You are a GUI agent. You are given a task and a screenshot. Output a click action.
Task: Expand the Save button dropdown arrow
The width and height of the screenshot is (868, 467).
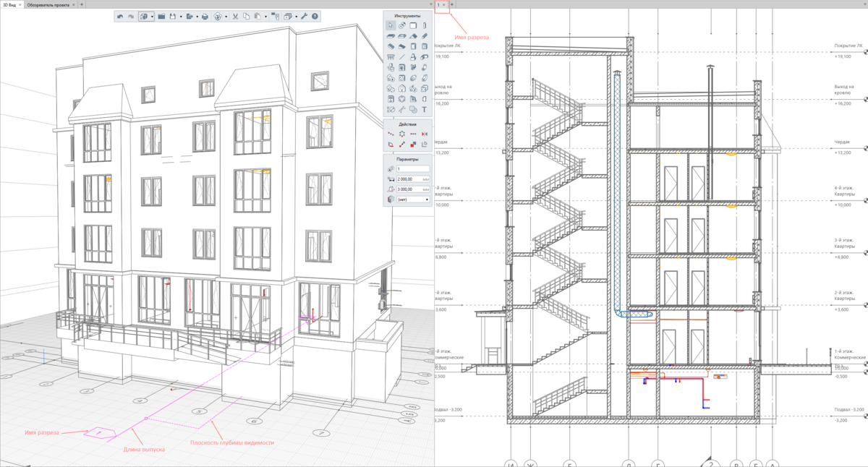point(180,16)
